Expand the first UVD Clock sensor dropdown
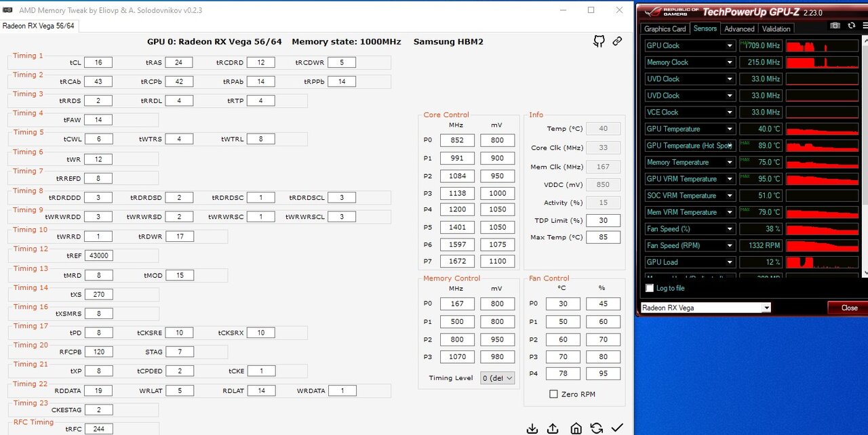This screenshot has height=435, width=868. tap(730, 79)
